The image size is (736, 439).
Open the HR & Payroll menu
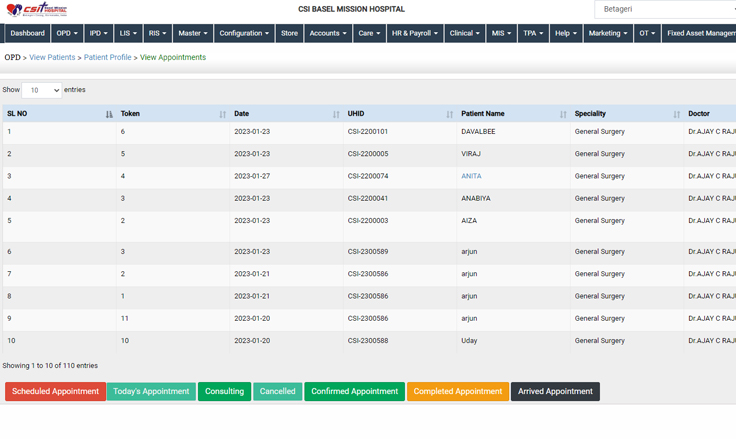[415, 33]
